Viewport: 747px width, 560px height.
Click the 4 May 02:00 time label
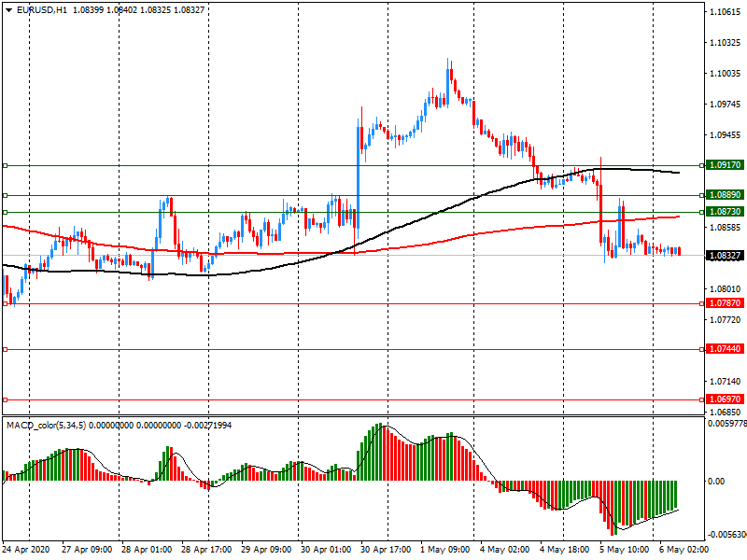(x=505, y=550)
